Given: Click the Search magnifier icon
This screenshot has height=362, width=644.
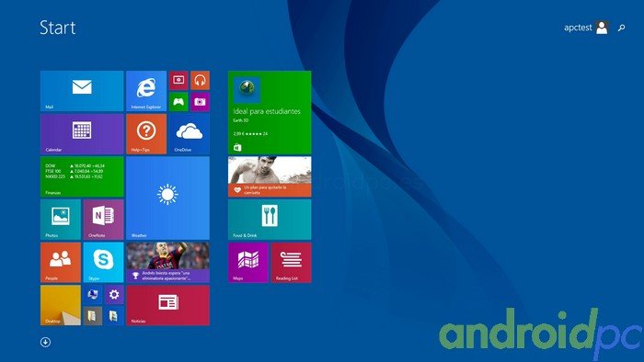Looking at the screenshot, I should tap(621, 28).
